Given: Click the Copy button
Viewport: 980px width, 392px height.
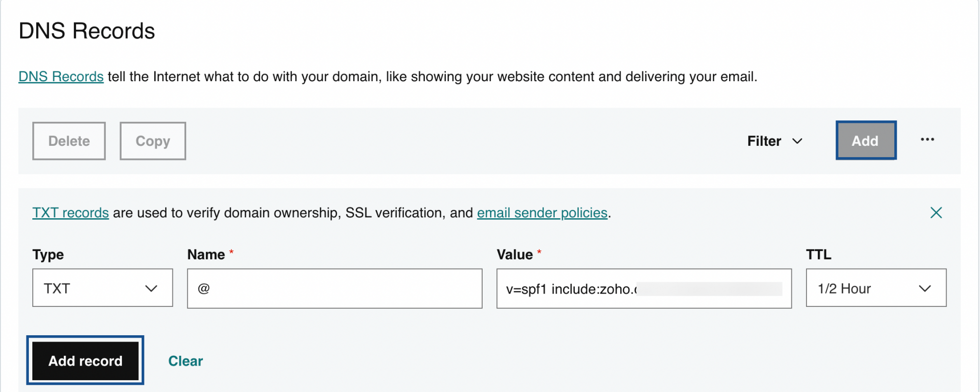Looking at the screenshot, I should coord(152,141).
